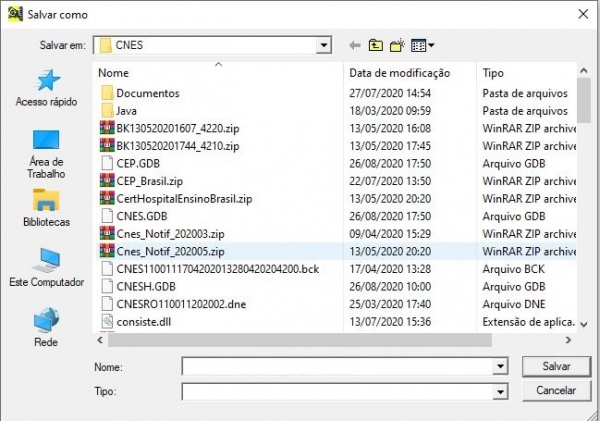Go up one folder level
Viewport: 600px width, 421px height.
click(x=376, y=45)
